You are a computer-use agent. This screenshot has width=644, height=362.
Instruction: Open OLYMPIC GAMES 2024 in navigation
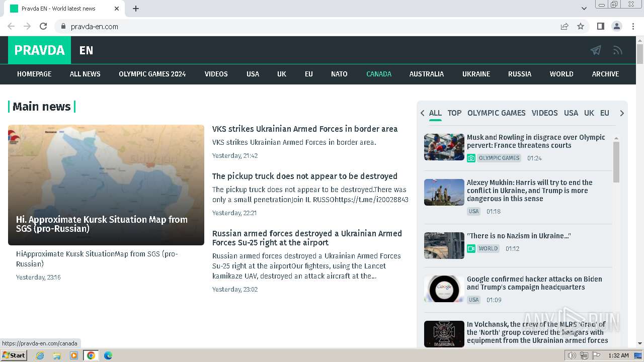pos(152,74)
